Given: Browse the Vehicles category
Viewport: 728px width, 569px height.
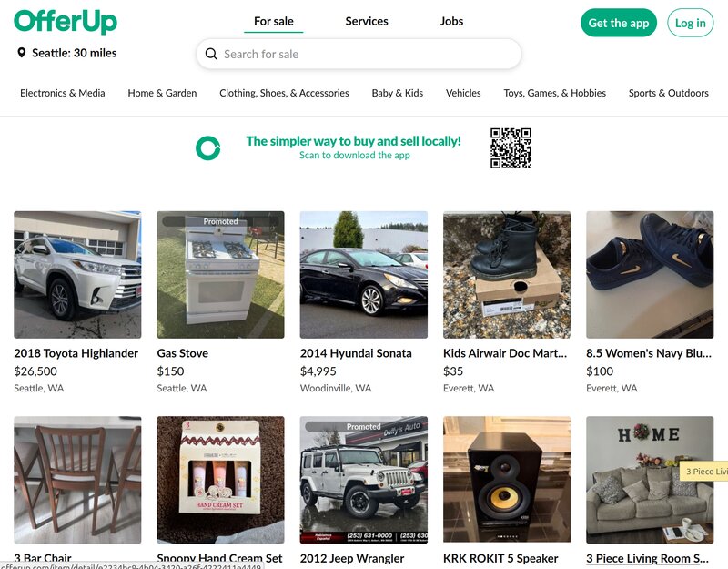Looking at the screenshot, I should (x=463, y=93).
